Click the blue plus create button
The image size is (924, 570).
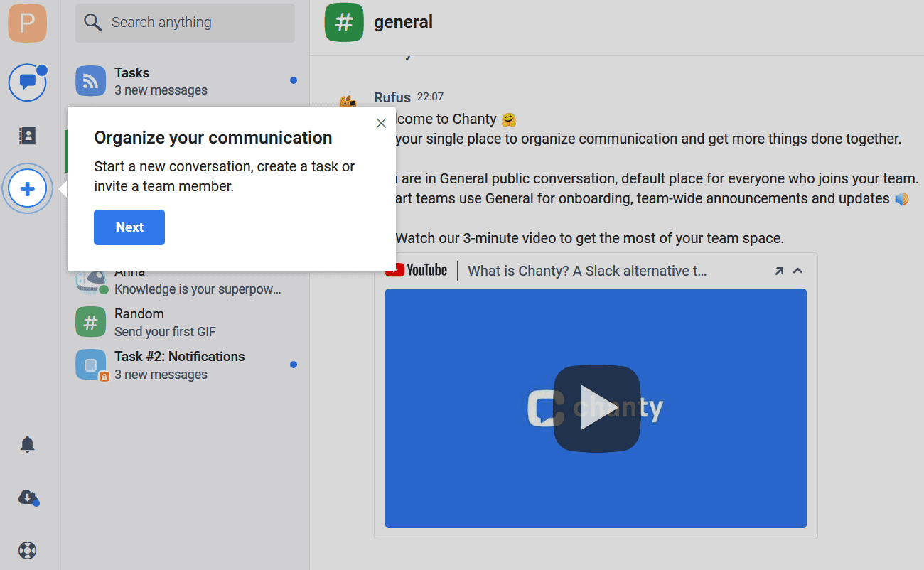pos(27,189)
